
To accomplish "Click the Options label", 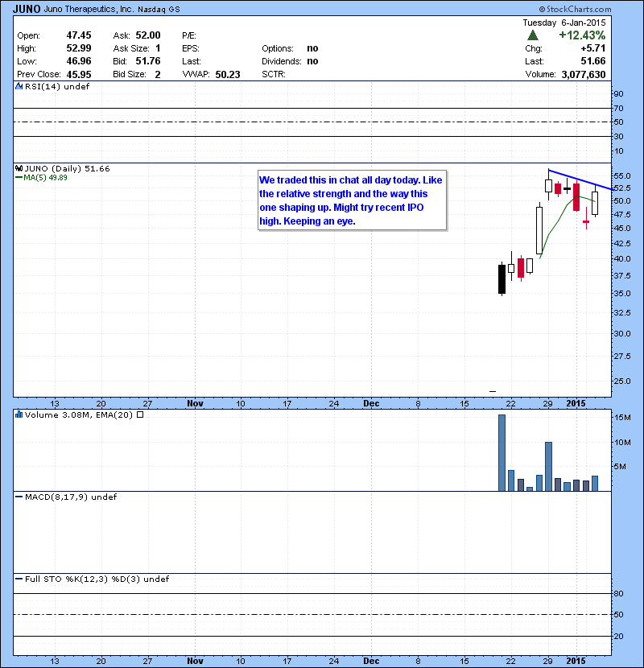I will (x=278, y=48).
